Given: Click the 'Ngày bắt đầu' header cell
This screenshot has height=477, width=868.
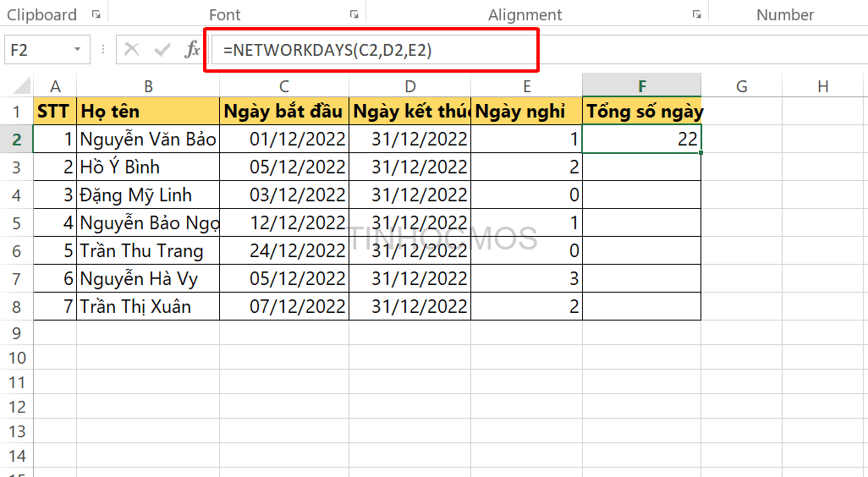Looking at the screenshot, I should click(284, 112).
